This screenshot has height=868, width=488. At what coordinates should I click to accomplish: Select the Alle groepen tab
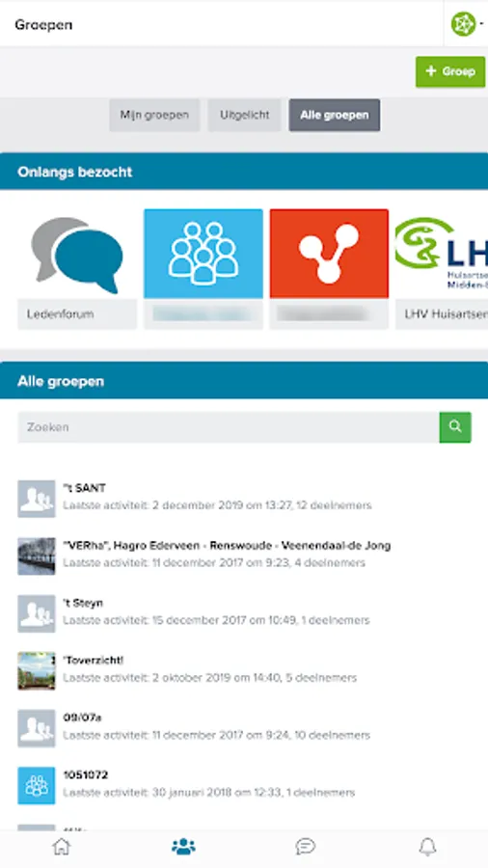335,115
